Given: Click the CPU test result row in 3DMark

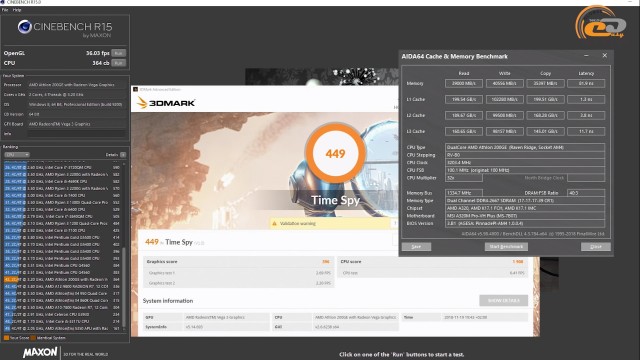Looking at the screenshot, I should 433,273.
